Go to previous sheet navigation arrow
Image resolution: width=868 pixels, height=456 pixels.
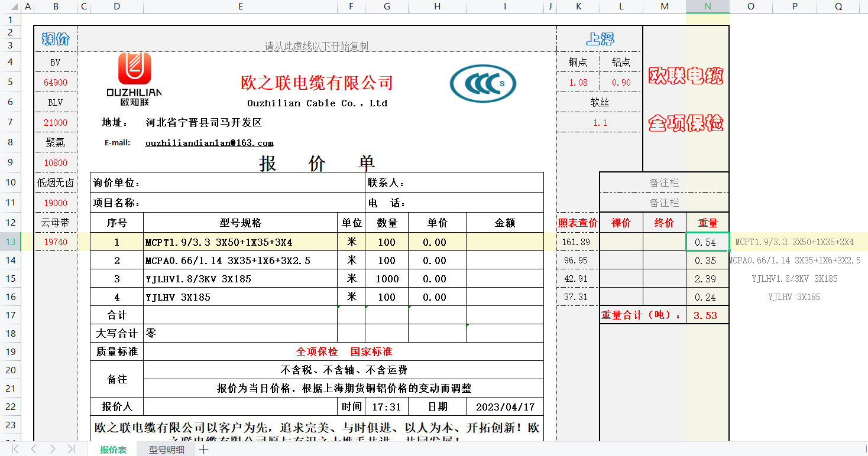pyautogui.click(x=34, y=450)
